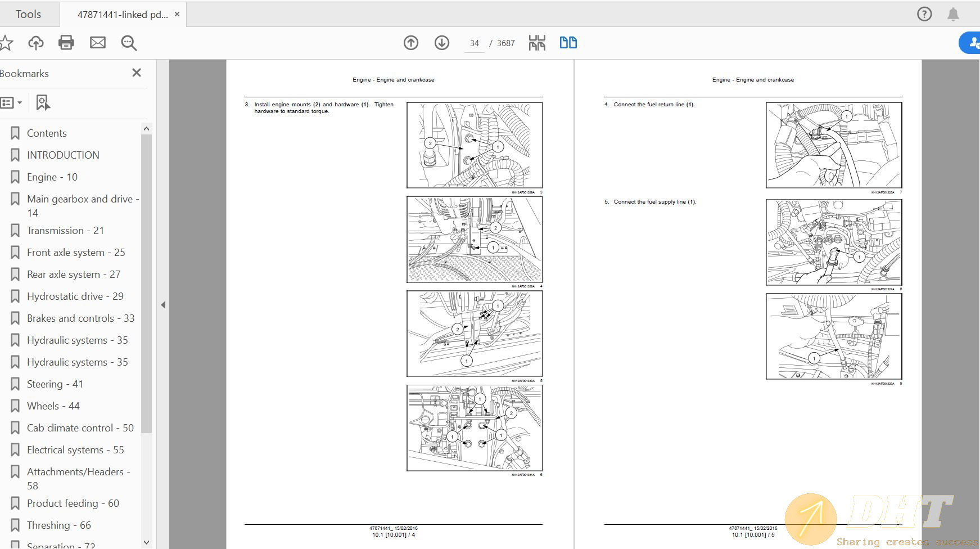Go to previous page with up arrow
The image size is (980, 549).
411,43
